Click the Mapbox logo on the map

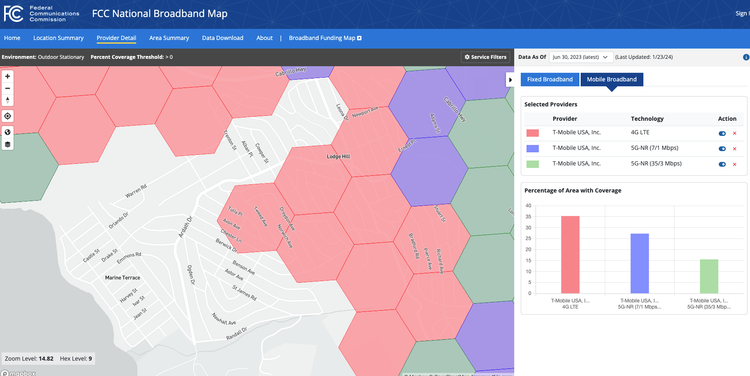click(19, 373)
